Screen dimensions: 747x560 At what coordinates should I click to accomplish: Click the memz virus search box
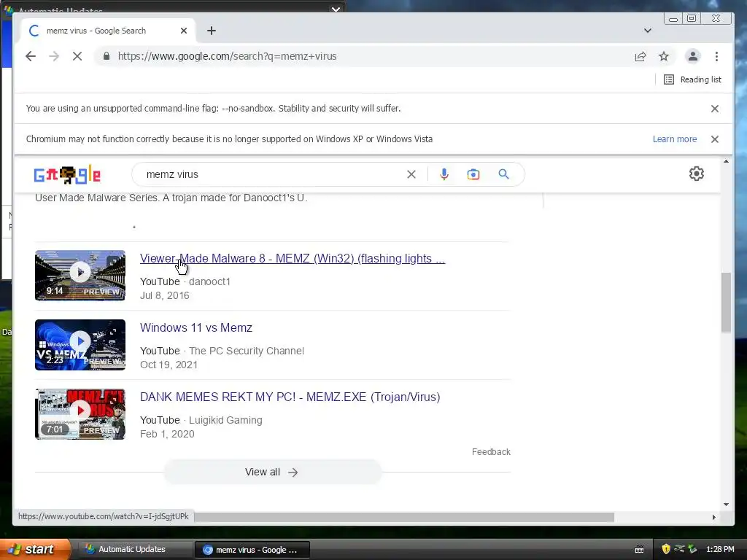click(x=271, y=174)
